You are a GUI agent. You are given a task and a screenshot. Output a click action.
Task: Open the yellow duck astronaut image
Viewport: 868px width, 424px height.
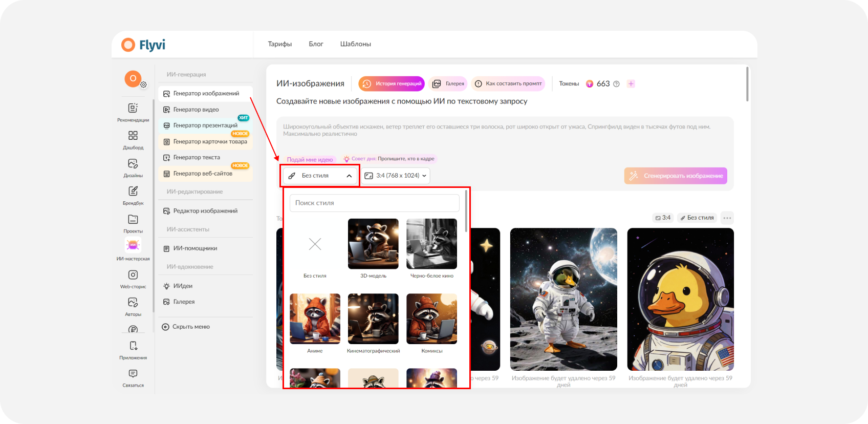click(681, 300)
